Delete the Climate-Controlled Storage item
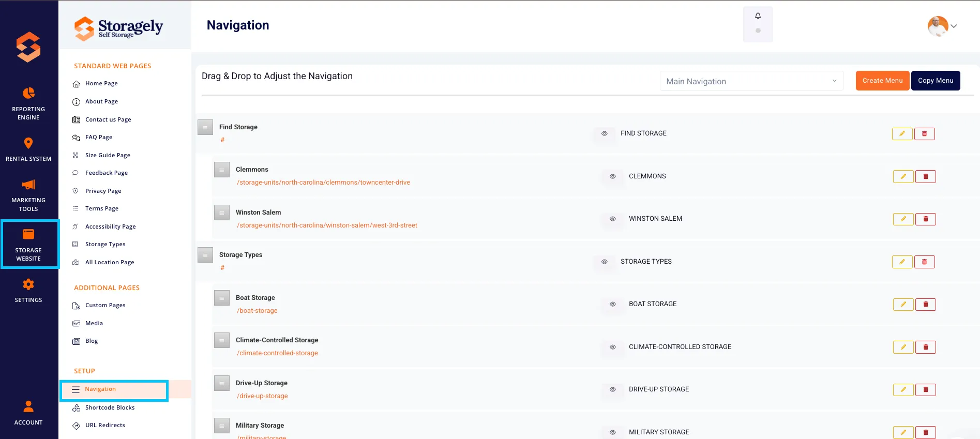 [x=925, y=347]
